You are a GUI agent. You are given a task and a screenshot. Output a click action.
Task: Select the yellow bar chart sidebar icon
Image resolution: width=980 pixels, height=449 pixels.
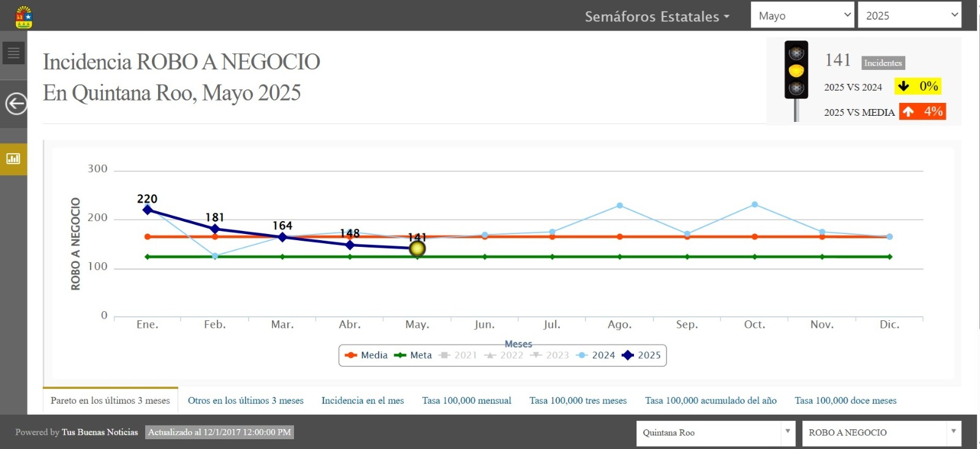(13, 159)
